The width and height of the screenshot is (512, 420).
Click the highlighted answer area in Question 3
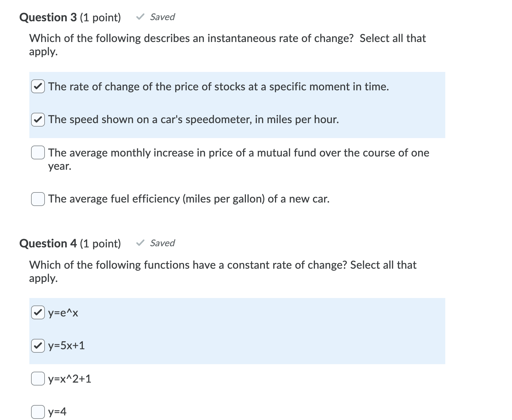click(236, 105)
